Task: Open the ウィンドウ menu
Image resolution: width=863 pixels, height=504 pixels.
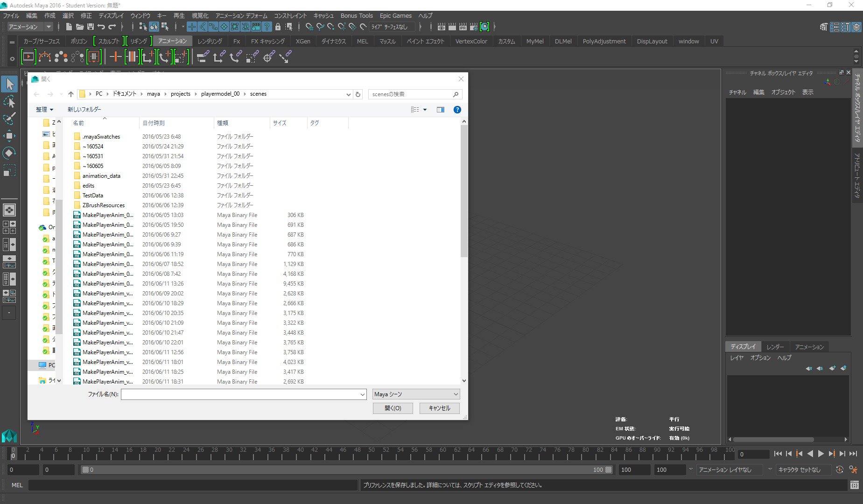Action: click(140, 15)
